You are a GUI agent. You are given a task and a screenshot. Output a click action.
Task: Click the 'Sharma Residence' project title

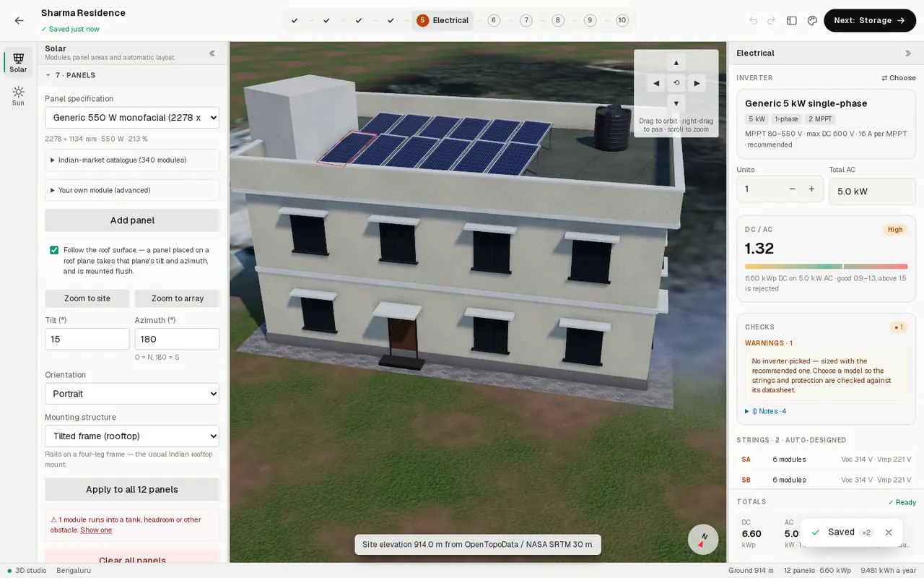coord(83,13)
